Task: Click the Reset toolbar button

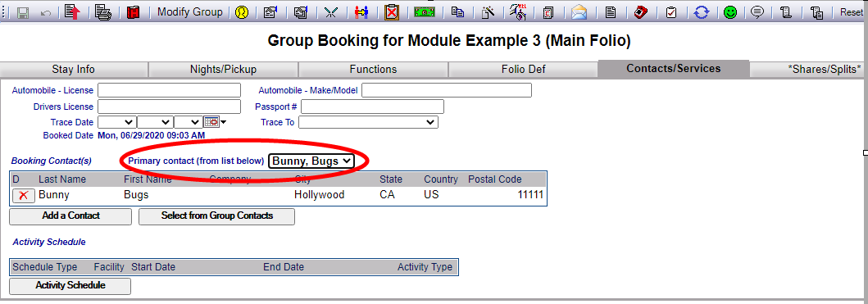Action: pos(852,12)
